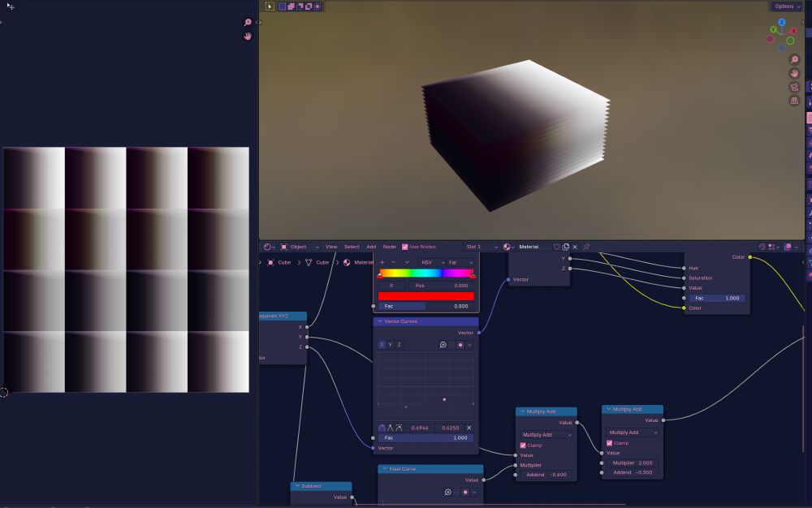812x508 pixels.
Task: Click the zoom magnifier in the image editor
Action: point(248,22)
